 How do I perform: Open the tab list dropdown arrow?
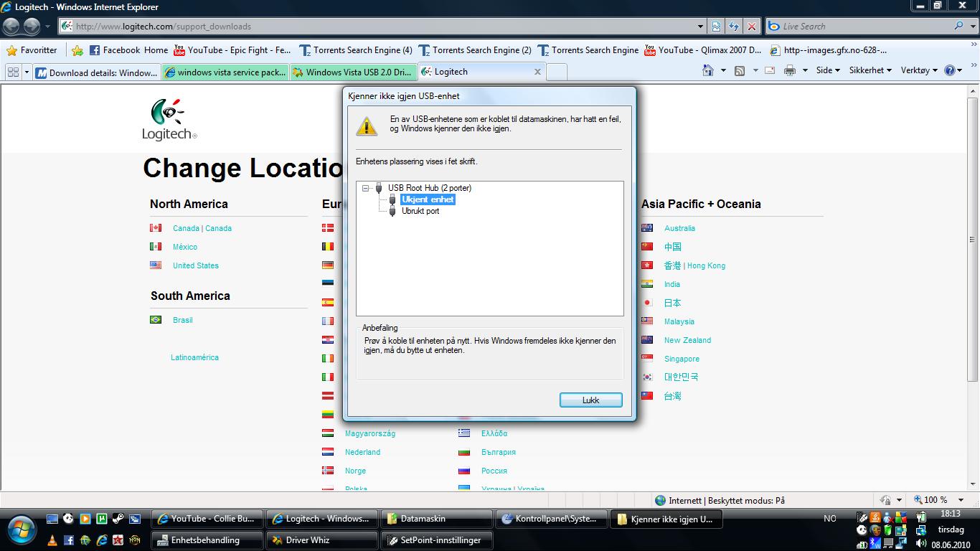[27, 72]
